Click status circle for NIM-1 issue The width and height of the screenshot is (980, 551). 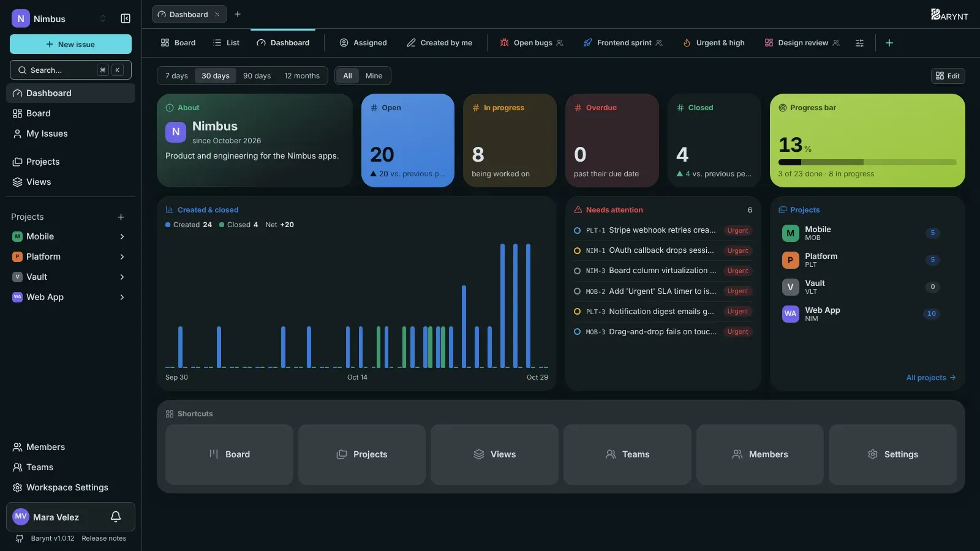[577, 250]
